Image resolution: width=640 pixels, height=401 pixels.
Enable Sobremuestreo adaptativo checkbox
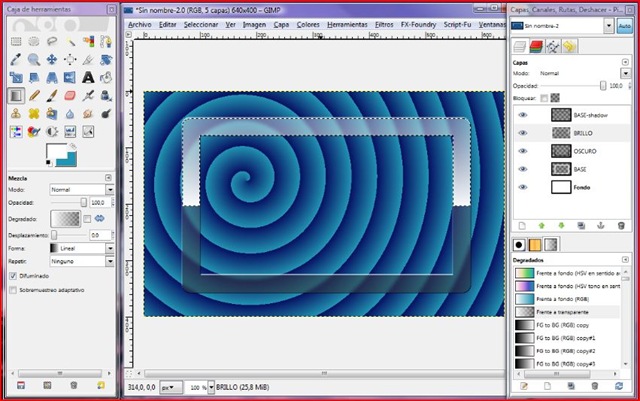point(13,290)
